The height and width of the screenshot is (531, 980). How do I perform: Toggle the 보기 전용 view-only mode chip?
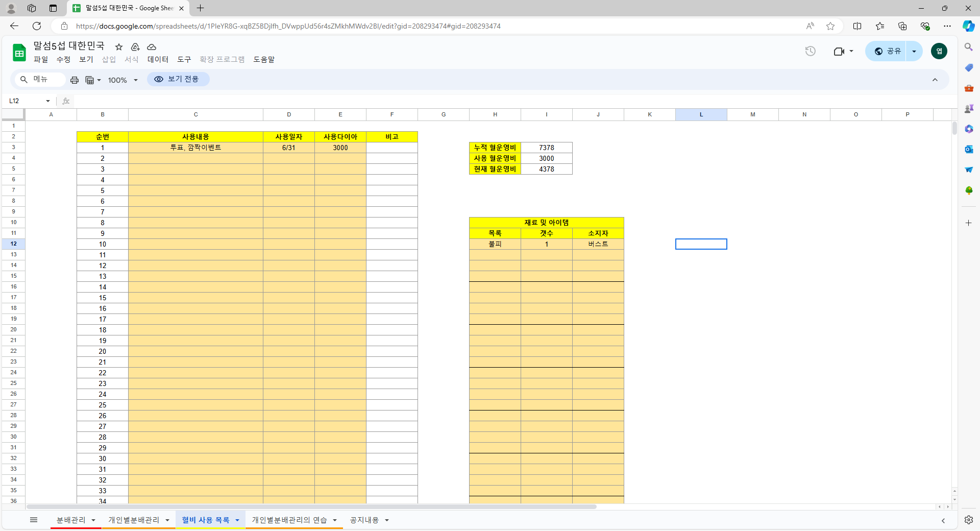coord(178,79)
